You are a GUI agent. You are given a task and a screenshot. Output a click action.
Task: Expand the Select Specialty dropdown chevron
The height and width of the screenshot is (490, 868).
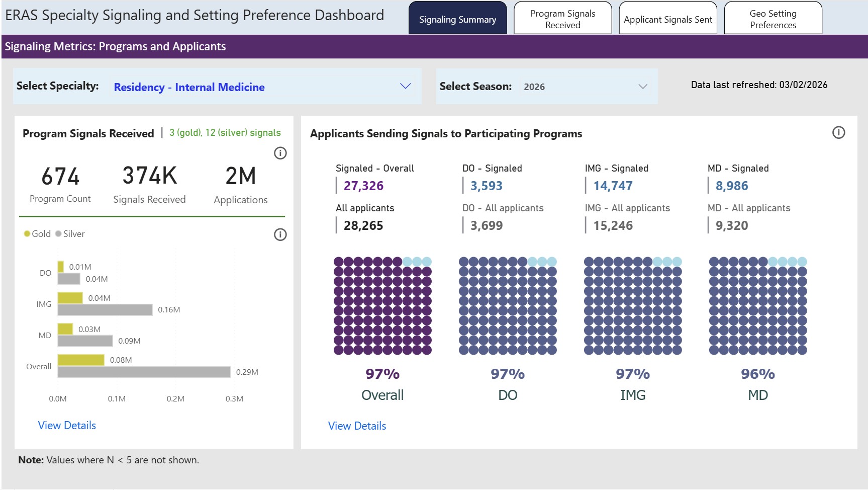click(405, 86)
